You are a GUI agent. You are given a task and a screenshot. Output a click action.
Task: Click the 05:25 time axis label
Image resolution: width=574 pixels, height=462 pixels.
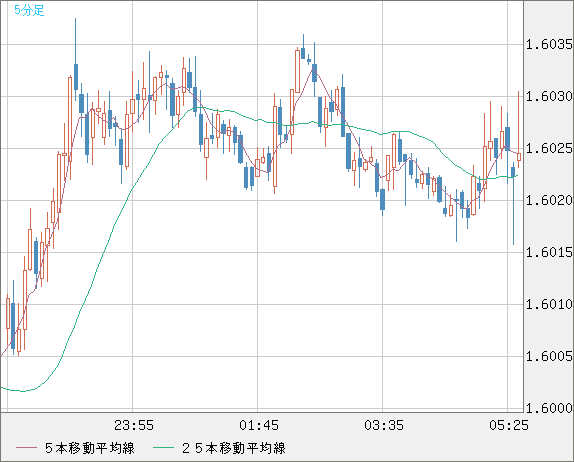click(509, 425)
